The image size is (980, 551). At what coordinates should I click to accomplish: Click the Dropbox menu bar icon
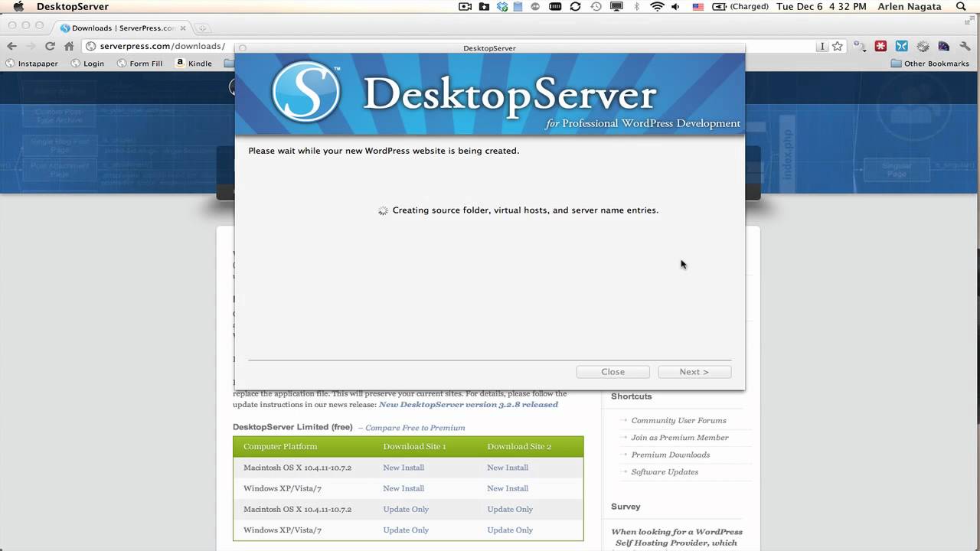(x=502, y=7)
